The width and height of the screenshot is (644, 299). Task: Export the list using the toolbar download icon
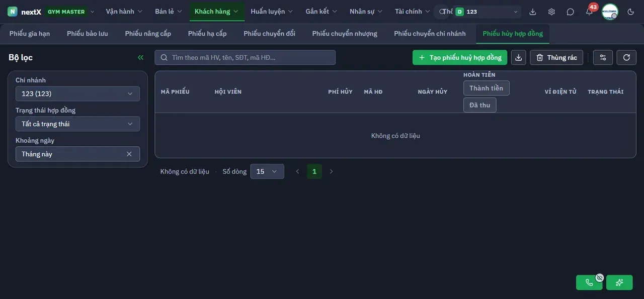(x=519, y=57)
